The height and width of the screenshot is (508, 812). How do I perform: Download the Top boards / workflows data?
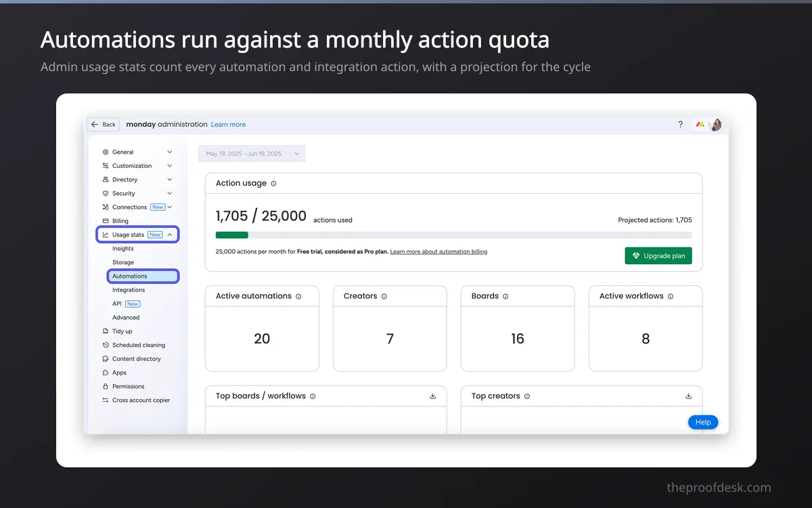click(x=433, y=396)
